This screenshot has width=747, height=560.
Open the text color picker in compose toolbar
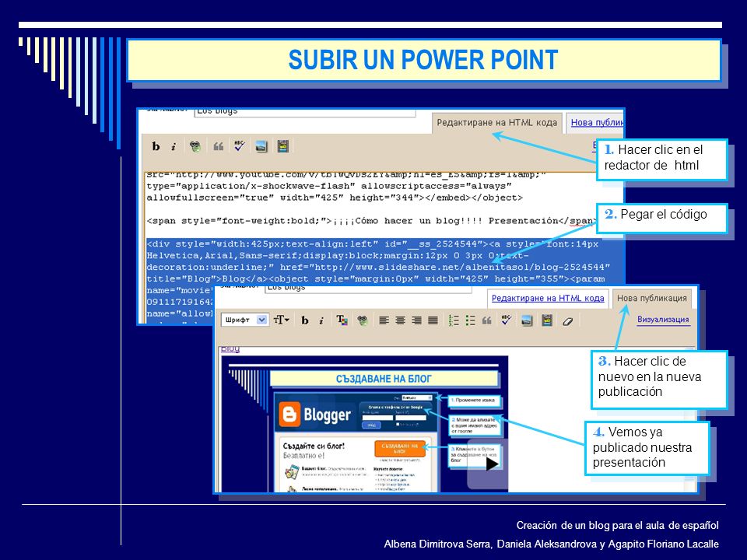click(342, 320)
